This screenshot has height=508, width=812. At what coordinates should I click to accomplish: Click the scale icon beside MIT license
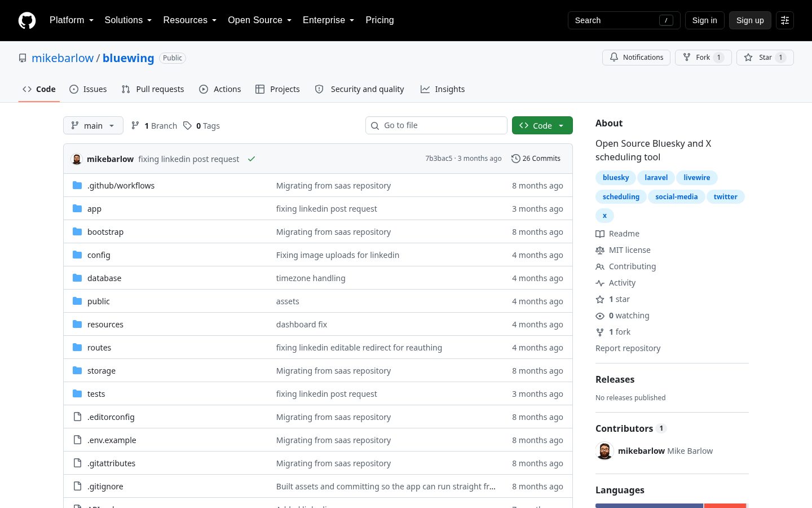(600, 250)
